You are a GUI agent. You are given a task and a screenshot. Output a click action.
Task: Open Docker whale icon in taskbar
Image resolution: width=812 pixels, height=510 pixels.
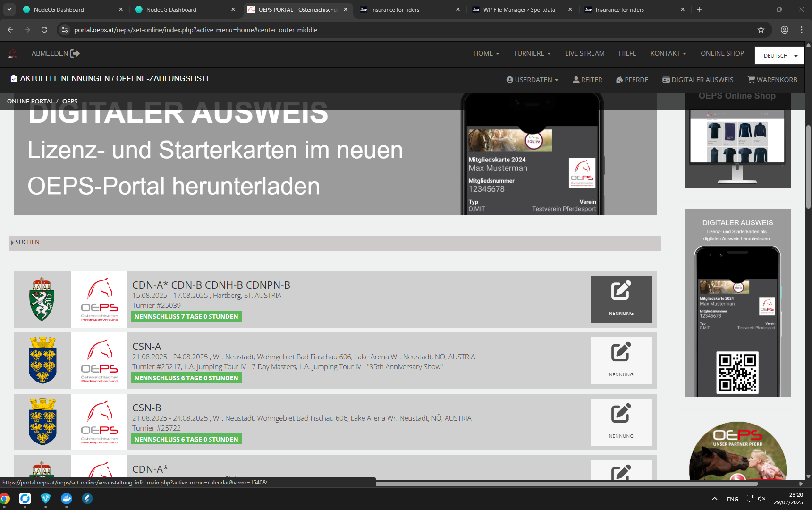click(67, 499)
